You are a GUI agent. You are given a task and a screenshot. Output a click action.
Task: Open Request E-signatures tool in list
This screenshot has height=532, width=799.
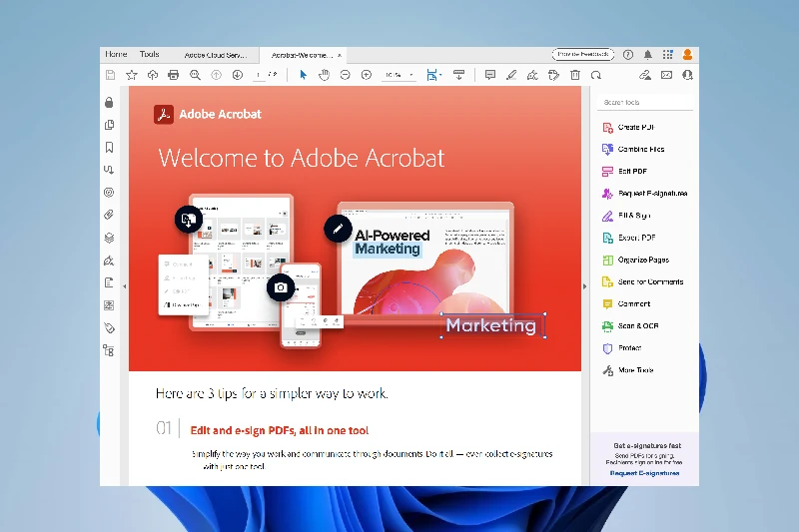[x=644, y=194]
